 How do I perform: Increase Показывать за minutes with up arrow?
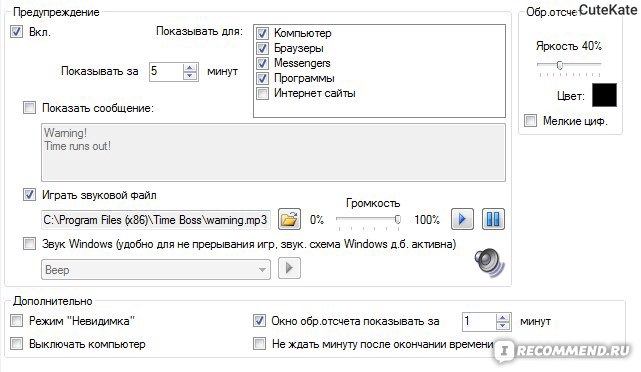pyautogui.click(x=190, y=67)
